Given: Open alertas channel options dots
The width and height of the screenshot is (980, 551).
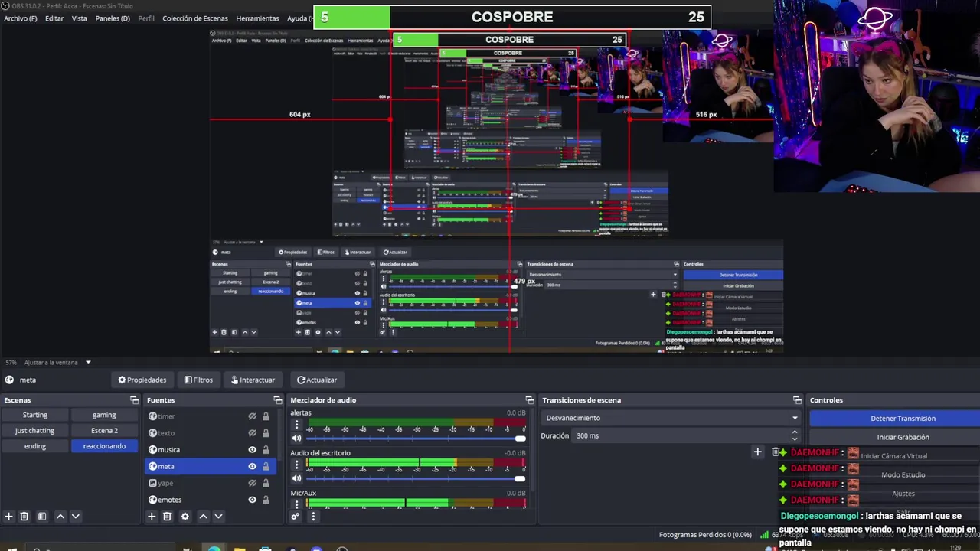Looking at the screenshot, I should (296, 425).
